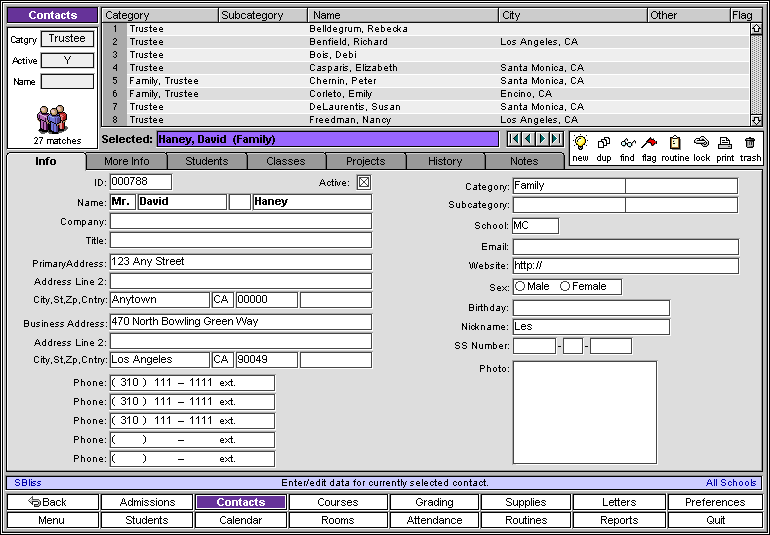Jump to first record arrow
Image resolution: width=770 pixels, height=535 pixels.
(x=514, y=139)
